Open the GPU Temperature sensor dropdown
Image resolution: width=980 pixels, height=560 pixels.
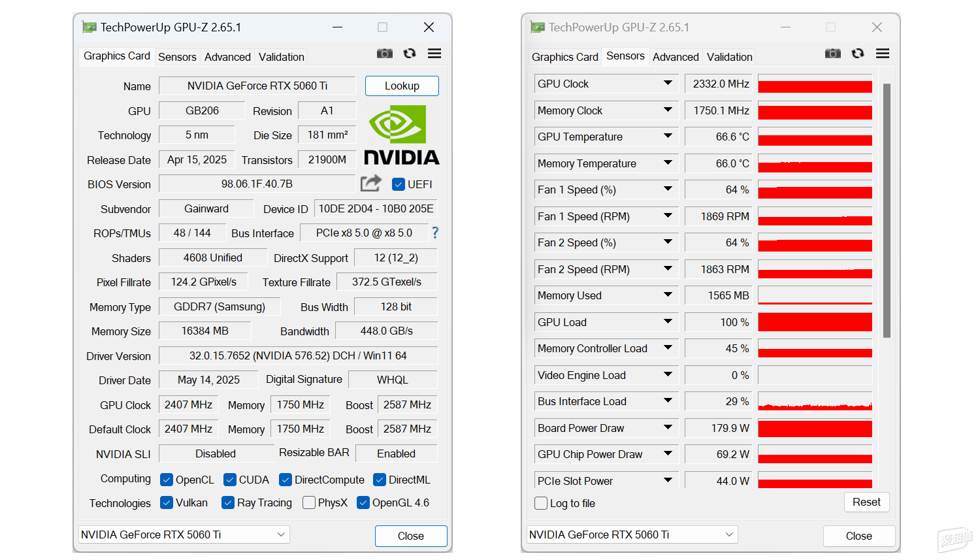668,137
